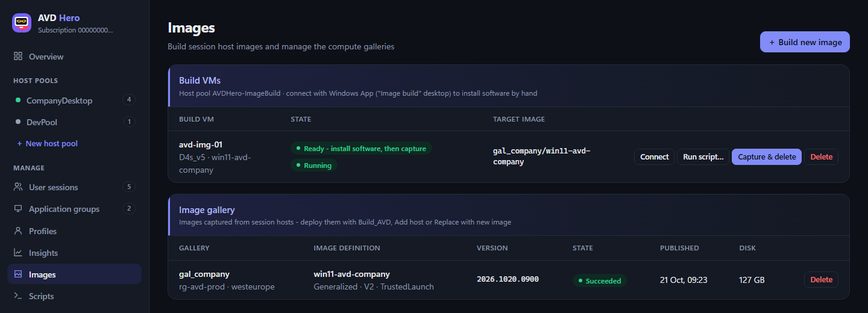Open the Profiles section
868x313 pixels.
[74, 231]
